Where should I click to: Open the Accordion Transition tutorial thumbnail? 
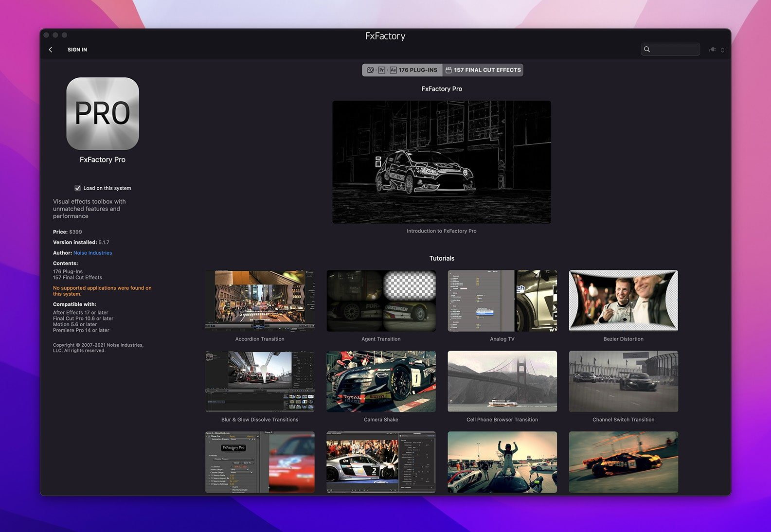click(260, 301)
